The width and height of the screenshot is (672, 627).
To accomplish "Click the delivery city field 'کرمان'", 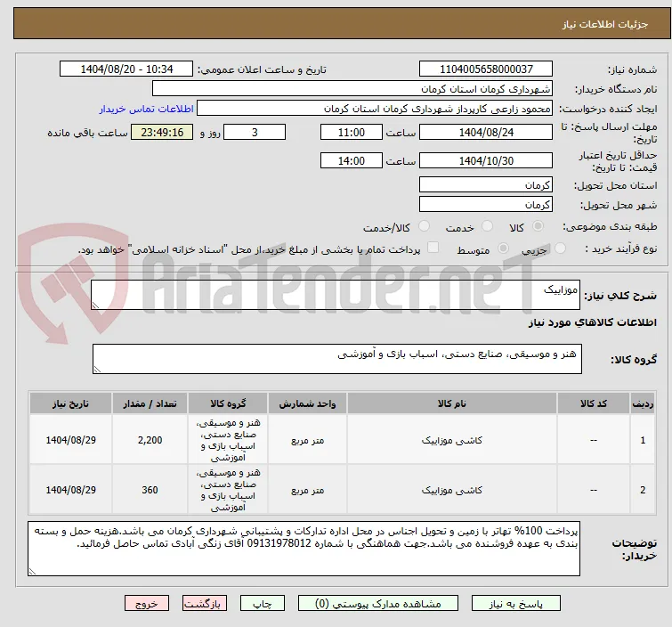I will [x=486, y=205].
